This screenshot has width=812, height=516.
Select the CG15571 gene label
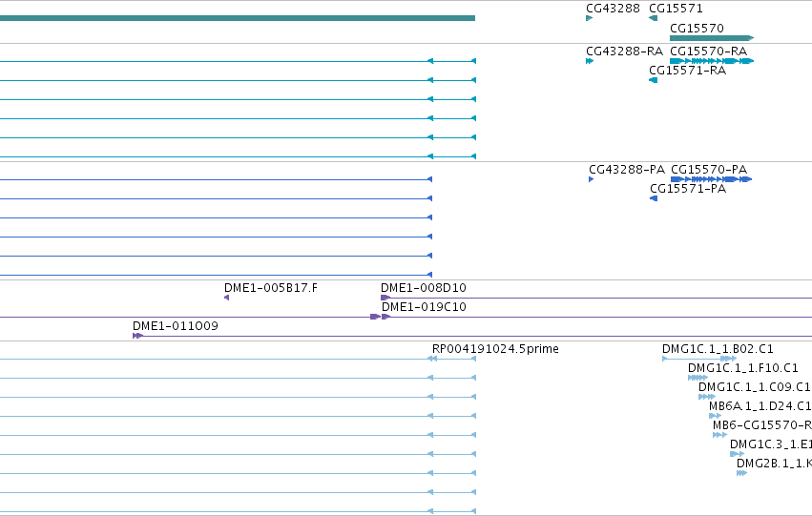(x=676, y=9)
